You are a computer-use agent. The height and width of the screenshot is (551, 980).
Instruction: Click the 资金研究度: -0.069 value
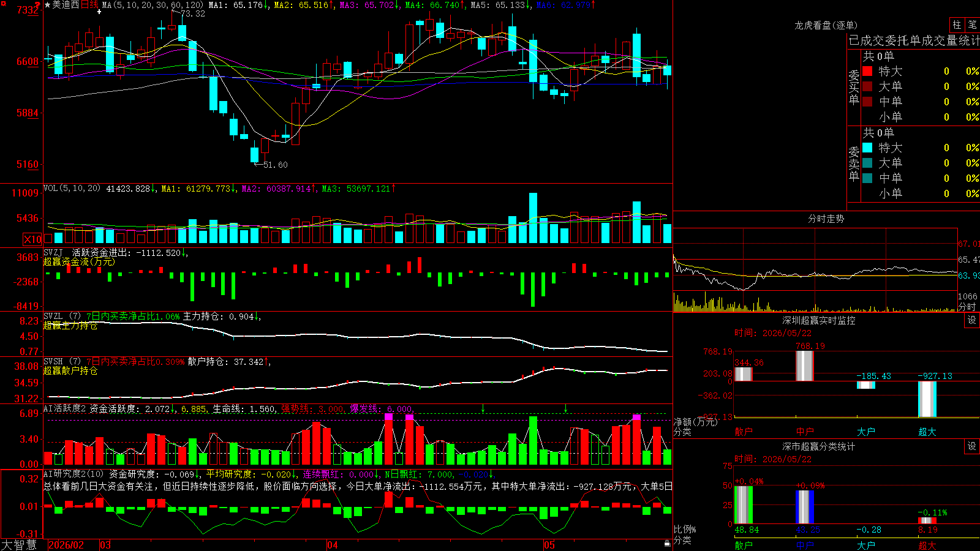coord(154,474)
